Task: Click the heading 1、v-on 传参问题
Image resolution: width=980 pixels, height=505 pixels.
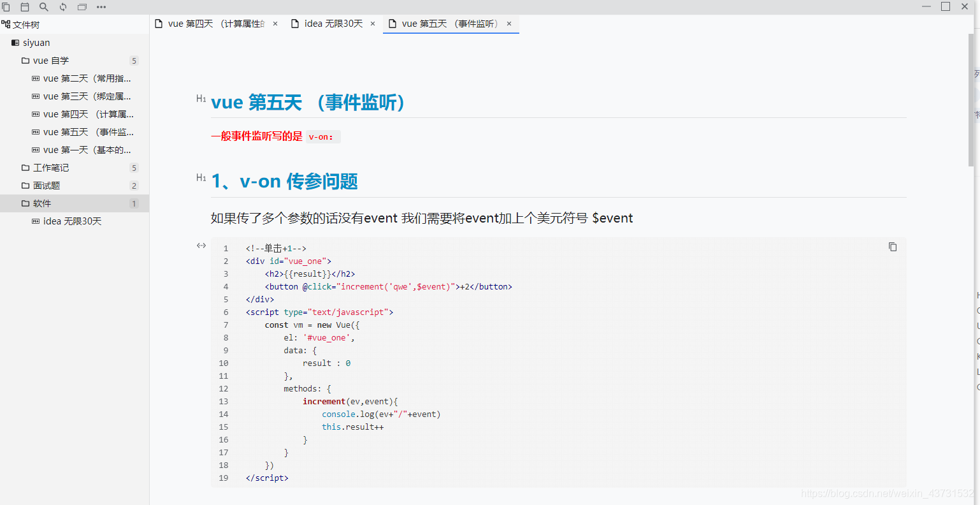Action: [284, 182]
